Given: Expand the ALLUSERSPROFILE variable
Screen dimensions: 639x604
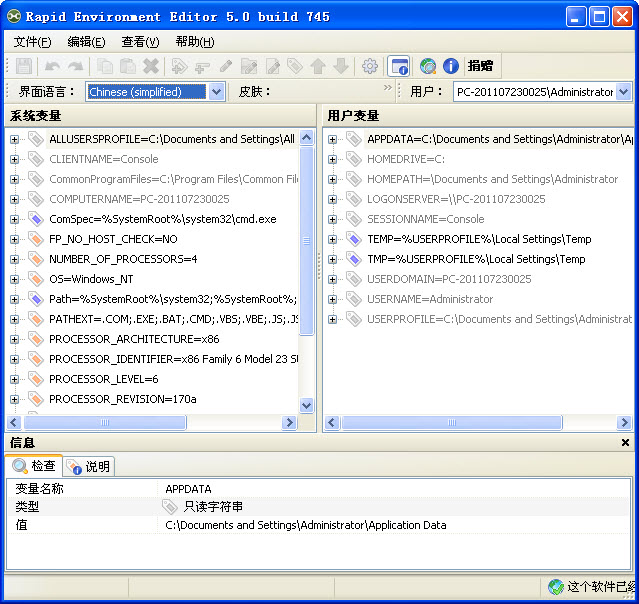Looking at the screenshot, I should pos(14,139).
